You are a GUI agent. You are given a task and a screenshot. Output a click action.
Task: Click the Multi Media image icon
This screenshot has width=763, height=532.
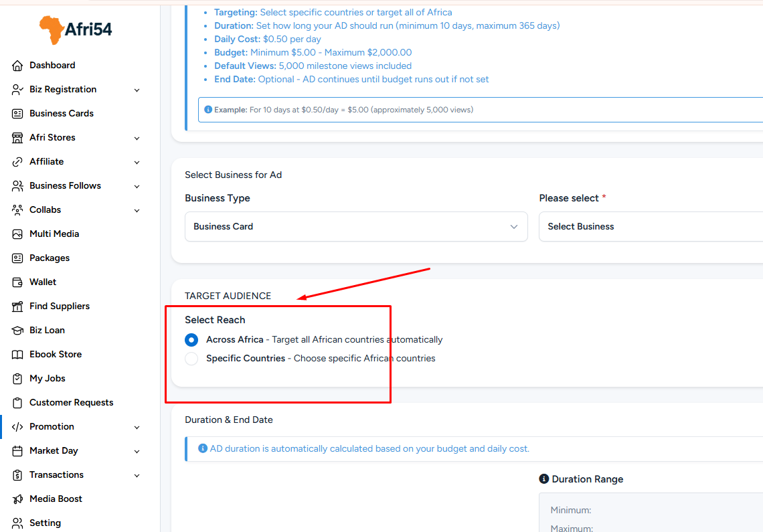[x=17, y=234]
